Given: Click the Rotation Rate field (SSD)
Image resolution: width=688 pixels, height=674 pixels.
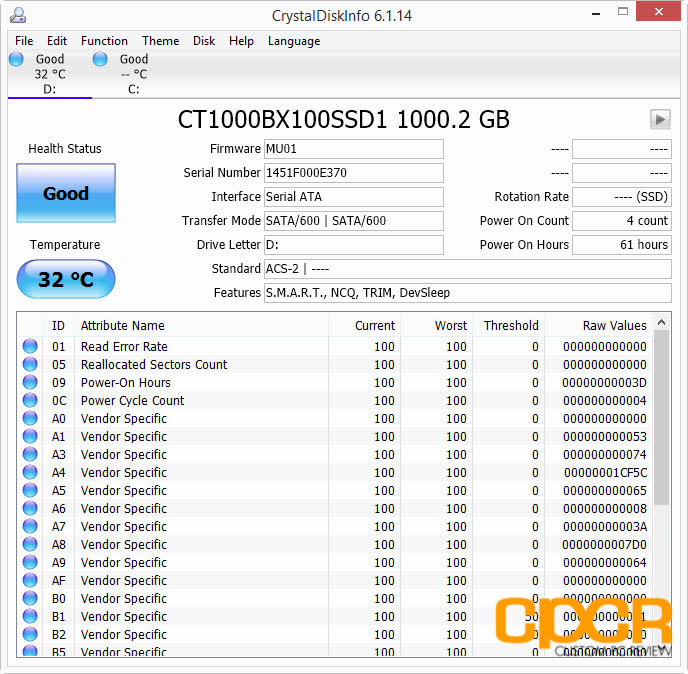Looking at the screenshot, I should (622, 197).
